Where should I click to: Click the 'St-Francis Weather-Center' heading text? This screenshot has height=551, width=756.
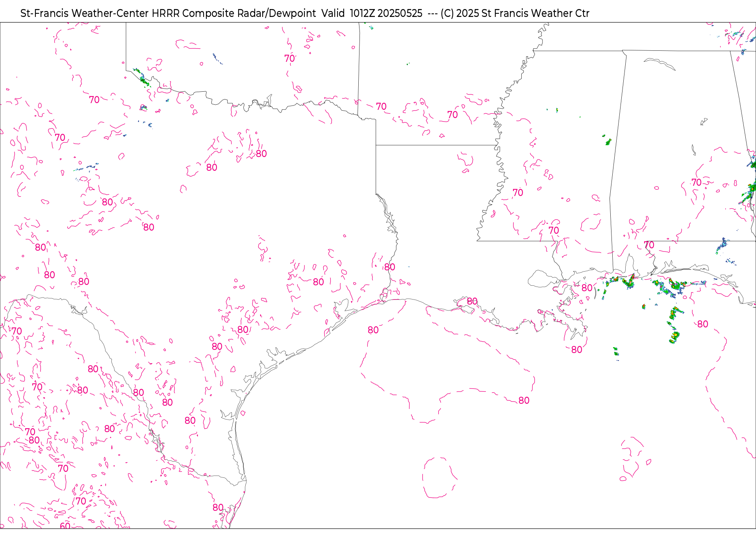[x=84, y=13]
